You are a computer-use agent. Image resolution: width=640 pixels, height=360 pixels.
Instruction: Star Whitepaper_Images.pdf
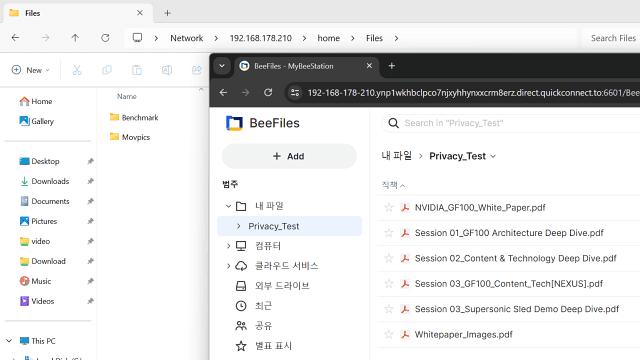389,335
